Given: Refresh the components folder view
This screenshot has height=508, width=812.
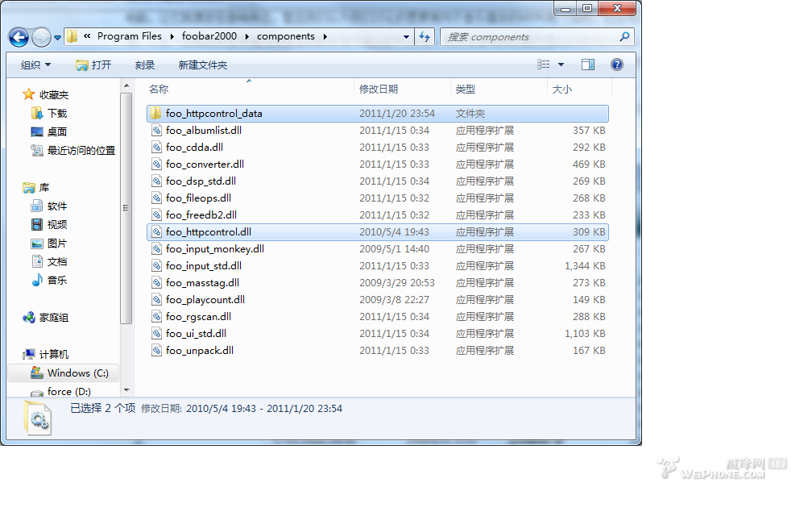Looking at the screenshot, I should (x=425, y=37).
